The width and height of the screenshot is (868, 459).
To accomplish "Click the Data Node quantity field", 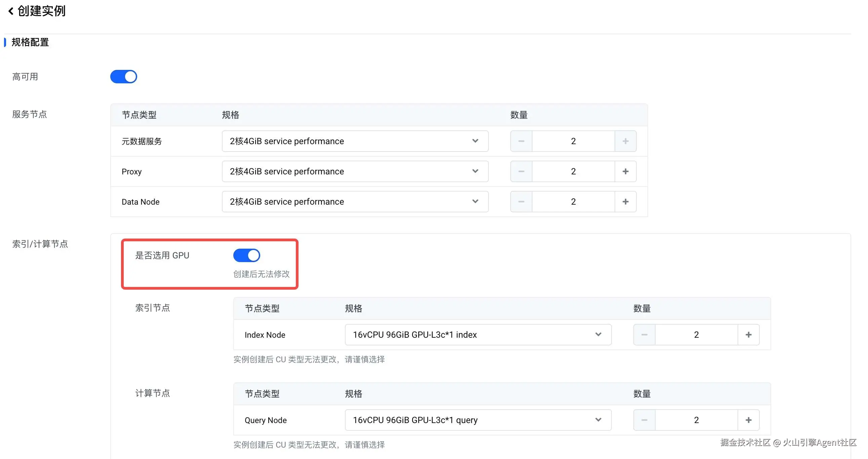I will pyautogui.click(x=573, y=202).
